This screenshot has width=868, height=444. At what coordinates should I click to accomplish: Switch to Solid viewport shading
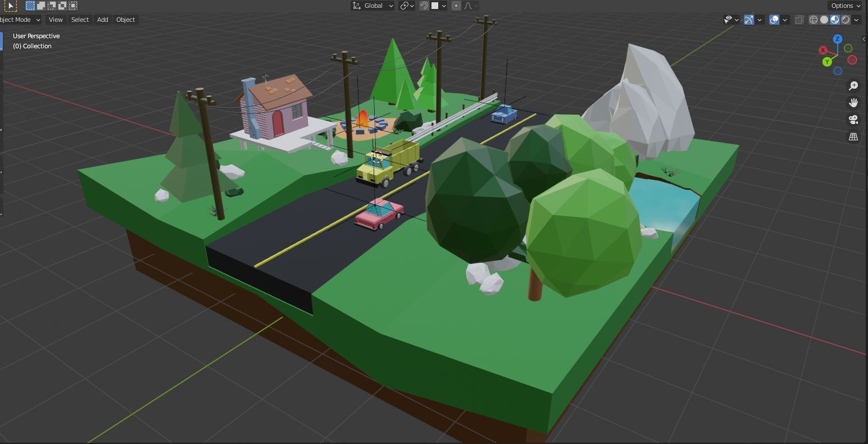(824, 20)
